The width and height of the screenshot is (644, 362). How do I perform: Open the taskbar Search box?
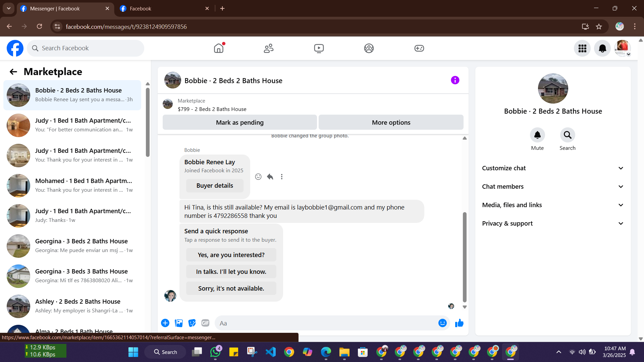pos(165,352)
